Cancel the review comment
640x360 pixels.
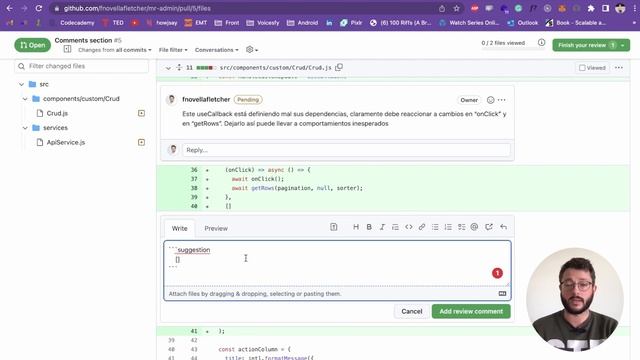click(411, 311)
